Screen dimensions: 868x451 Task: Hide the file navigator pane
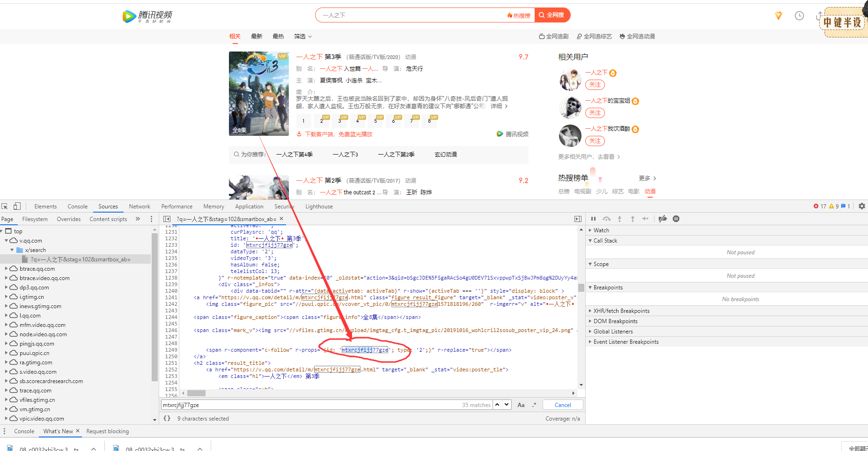(x=167, y=219)
